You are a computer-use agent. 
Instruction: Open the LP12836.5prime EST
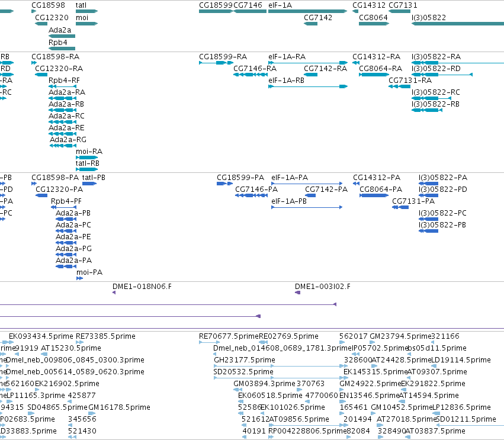436,413
